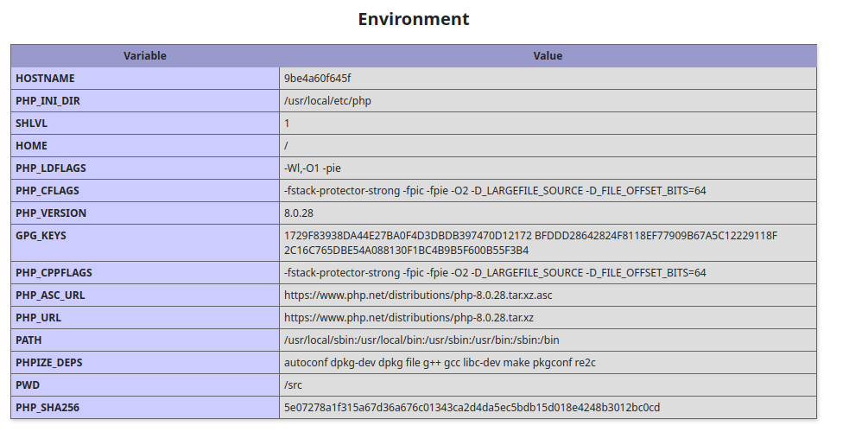
Task: Click the PHP_CFLAGS variable name
Action: coord(48,191)
